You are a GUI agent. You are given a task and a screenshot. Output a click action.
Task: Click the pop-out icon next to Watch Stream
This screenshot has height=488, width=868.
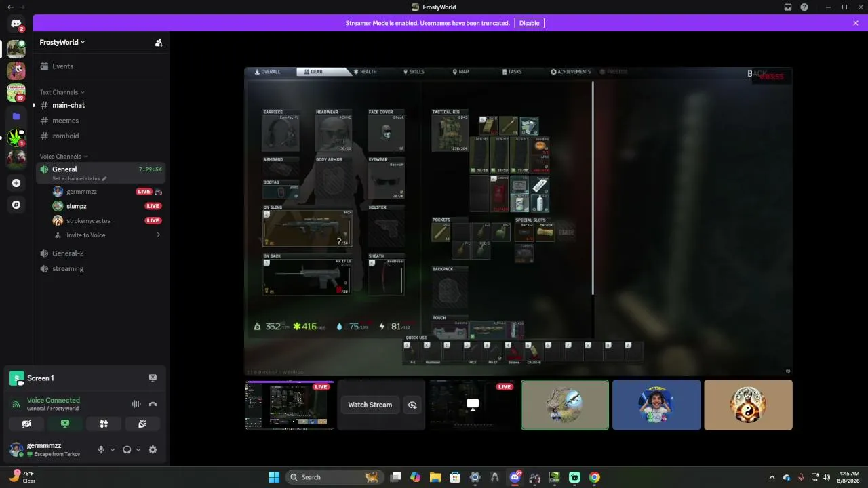tap(412, 405)
